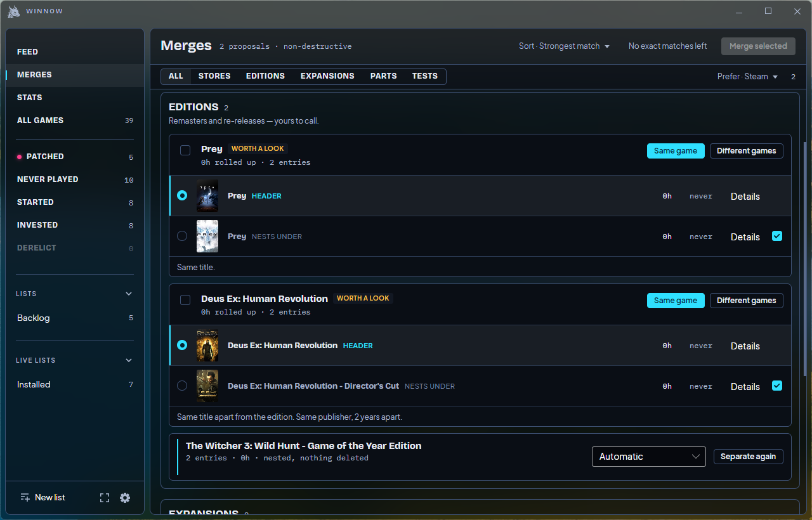Open settings gear in sidebar footer
This screenshot has width=812, height=520.
(125, 498)
